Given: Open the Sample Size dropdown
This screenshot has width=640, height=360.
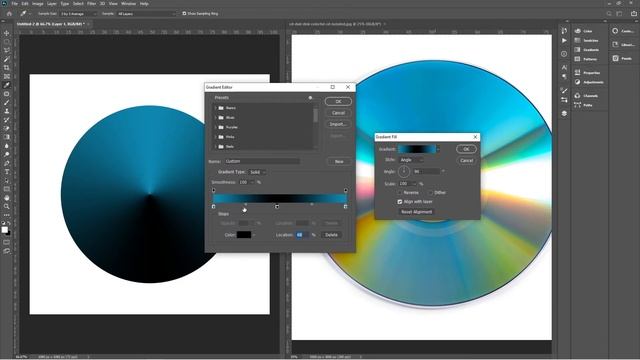Looking at the screenshot, I should pos(79,13).
